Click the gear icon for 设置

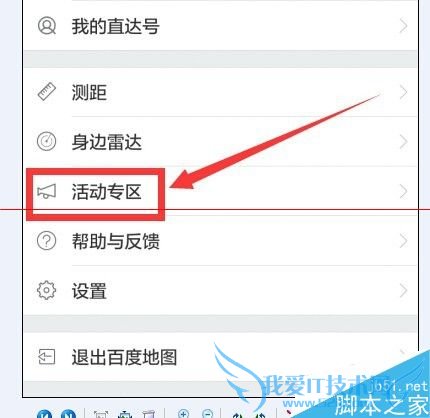[x=46, y=290]
